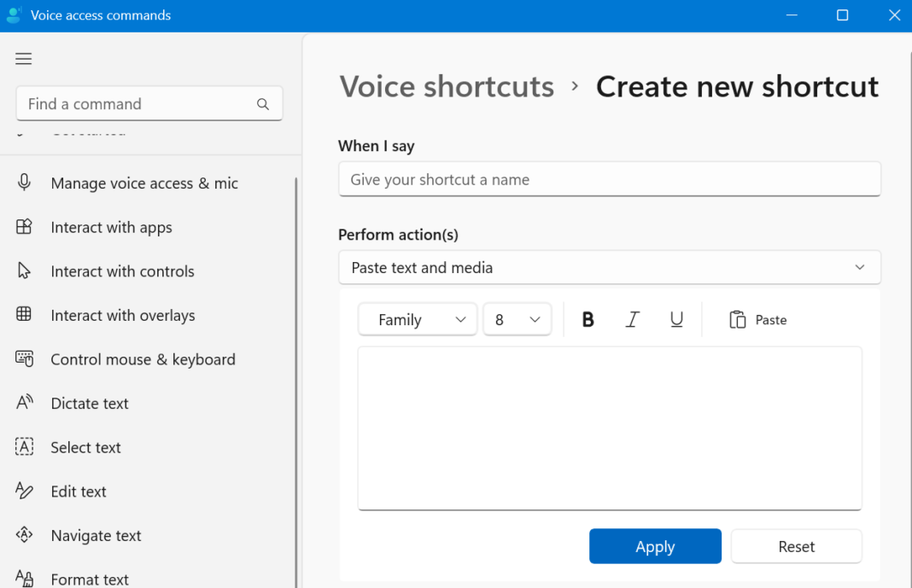The height and width of the screenshot is (588, 912).
Task: Navigate back via Voice shortcuts breadcrumb
Action: 447,86
